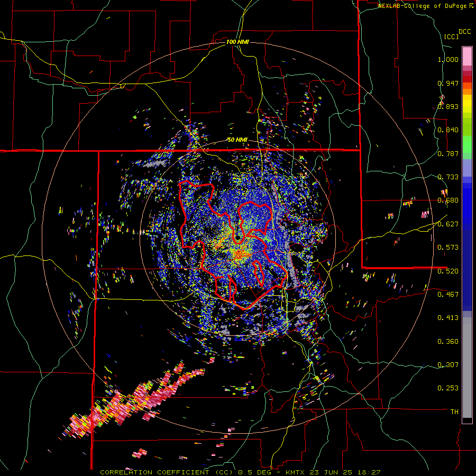Screen dimensions: 476x476
Task: Click the 100 NMI range ring label
Action: click(x=237, y=42)
